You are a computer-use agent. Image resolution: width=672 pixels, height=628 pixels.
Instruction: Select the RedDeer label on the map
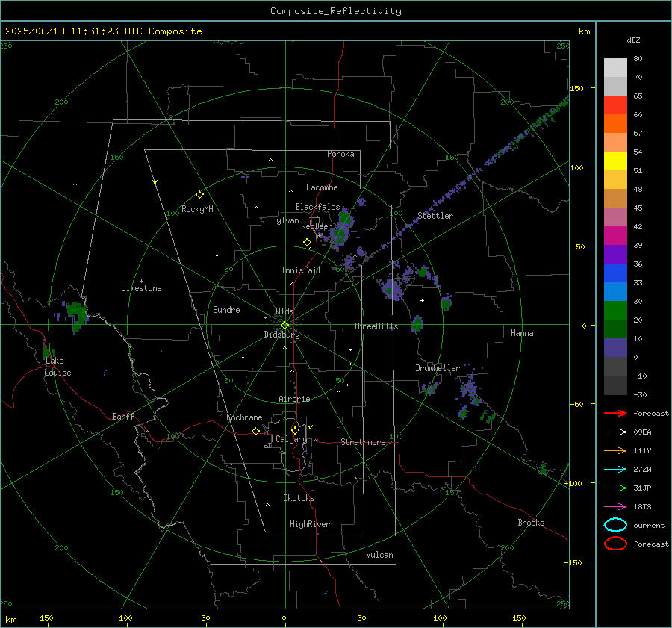(317, 226)
